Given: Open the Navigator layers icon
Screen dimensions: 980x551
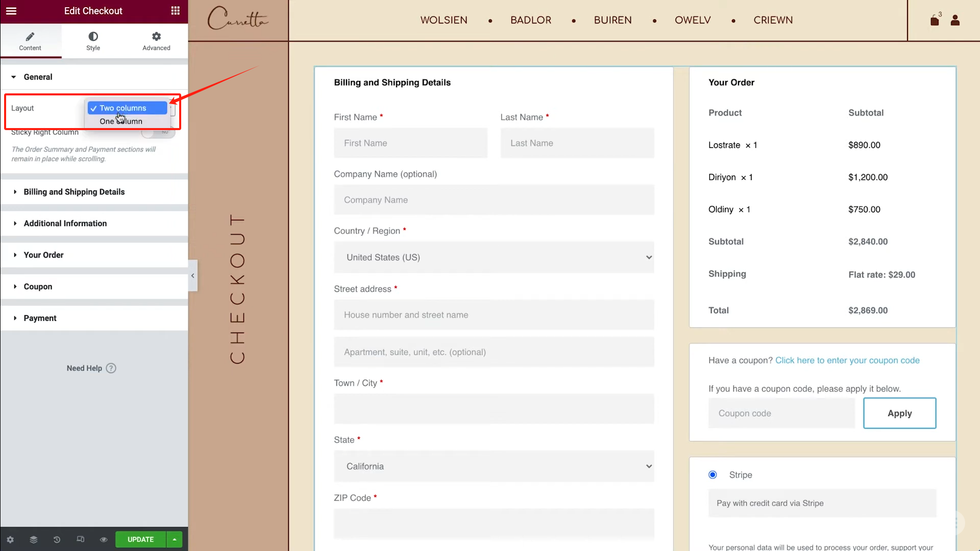Looking at the screenshot, I should pyautogui.click(x=33, y=539).
